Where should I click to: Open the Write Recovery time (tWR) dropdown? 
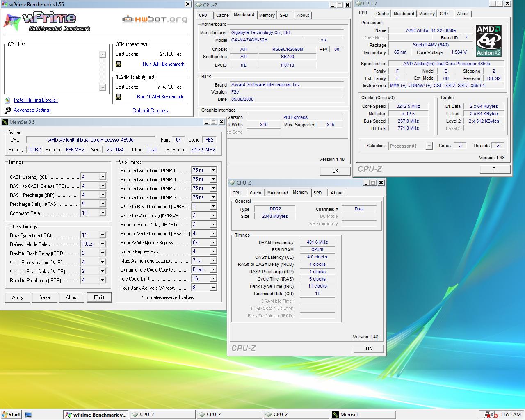pos(103,262)
